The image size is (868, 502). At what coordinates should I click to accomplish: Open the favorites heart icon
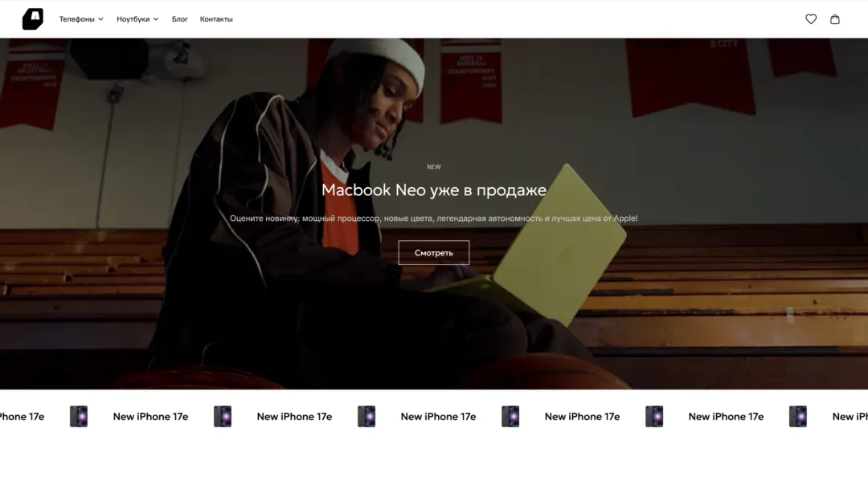810,18
